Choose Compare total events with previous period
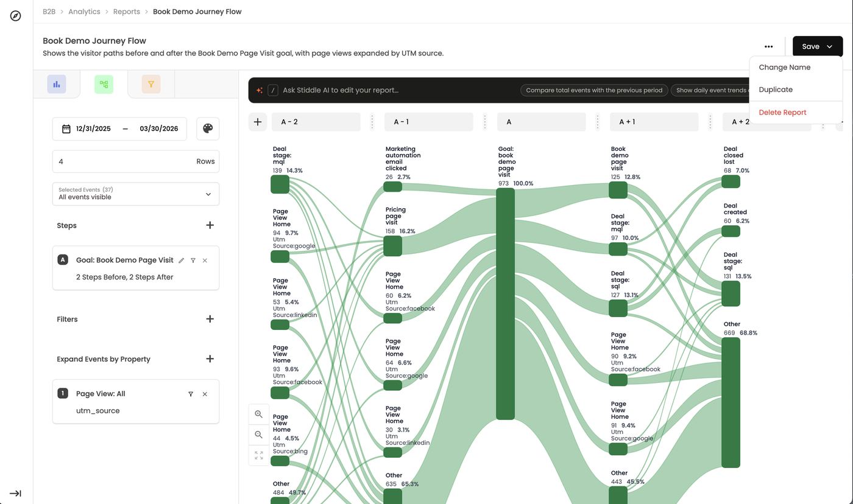Viewport: 853px width, 504px height. tap(594, 90)
